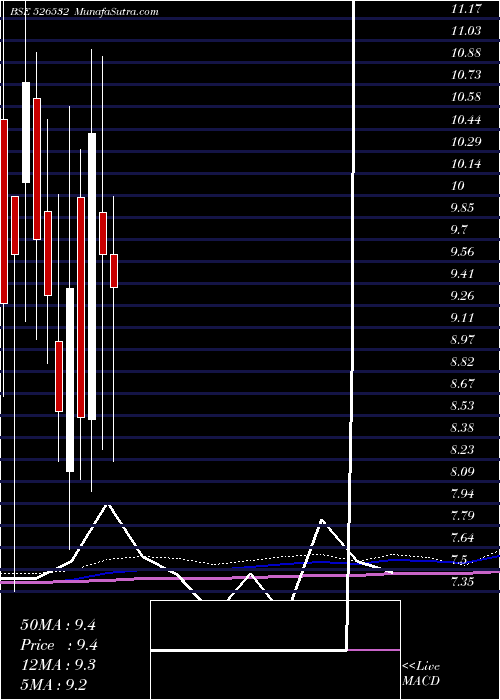Click the white candlestick body topping near 10.73
This screenshot has width=500, height=700.
[26, 132]
